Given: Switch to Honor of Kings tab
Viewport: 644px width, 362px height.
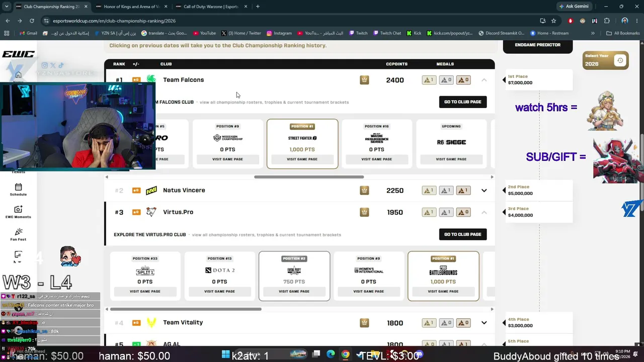Looking at the screenshot, I should [132, 7].
